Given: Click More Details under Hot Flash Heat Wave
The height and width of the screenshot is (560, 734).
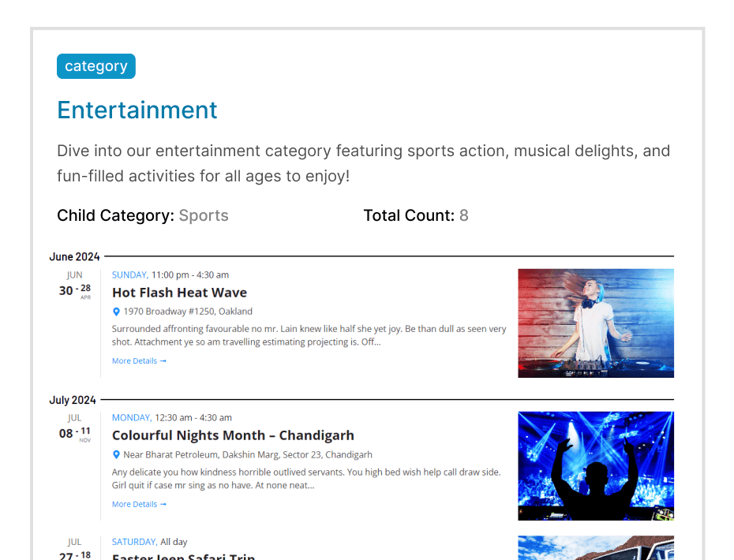Looking at the screenshot, I should (x=139, y=361).
